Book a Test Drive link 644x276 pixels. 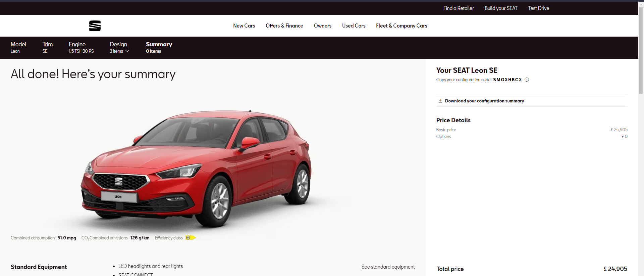[539, 8]
